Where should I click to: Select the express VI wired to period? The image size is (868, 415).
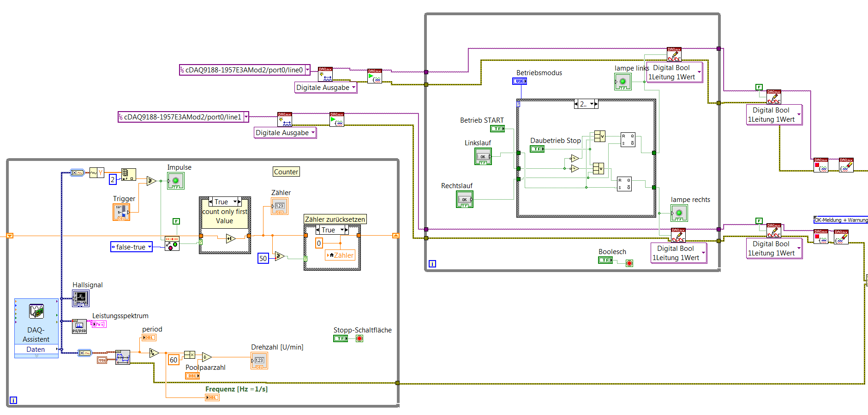pyautogui.click(x=122, y=357)
